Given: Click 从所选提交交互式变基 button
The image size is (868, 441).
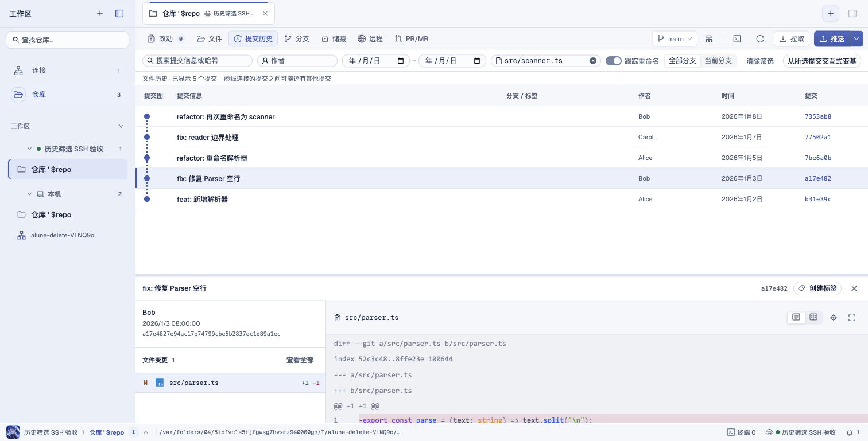Looking at the screenshot, I should [822, 61].
